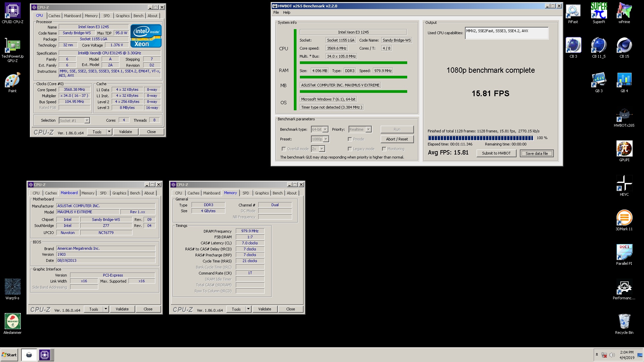
Task: Open the Paint desktop shortcut
Action: click(12, 82)
